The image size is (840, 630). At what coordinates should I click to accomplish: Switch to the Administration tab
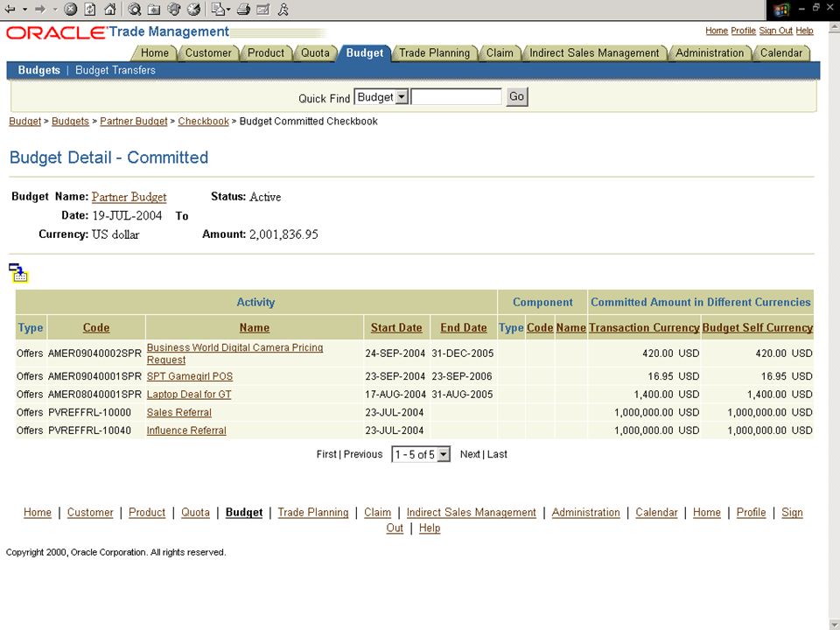tap(710, 53)
